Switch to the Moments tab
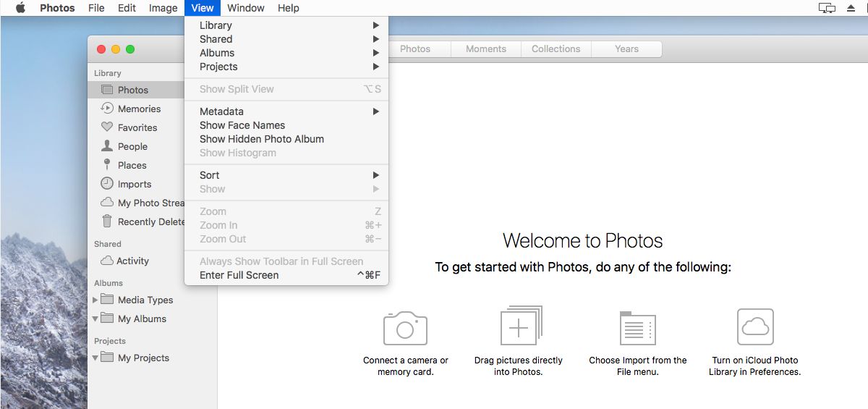The width and height of the screenshot is (868, 409). coord(485,49)
